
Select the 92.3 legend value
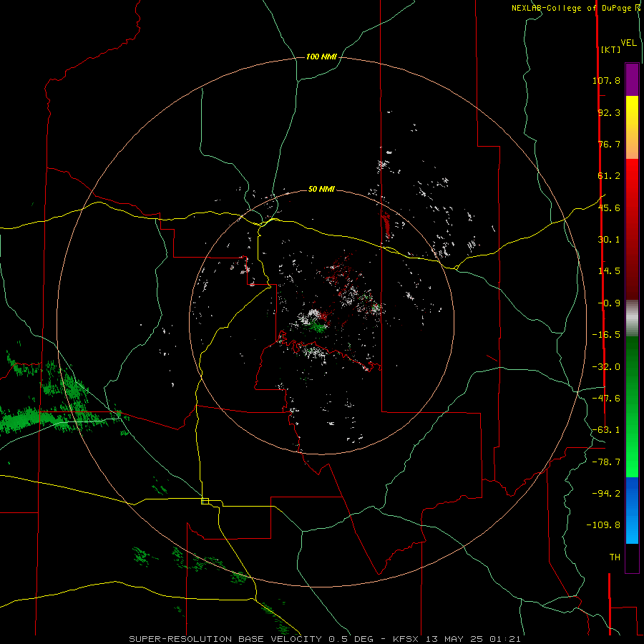coord(609,112)
